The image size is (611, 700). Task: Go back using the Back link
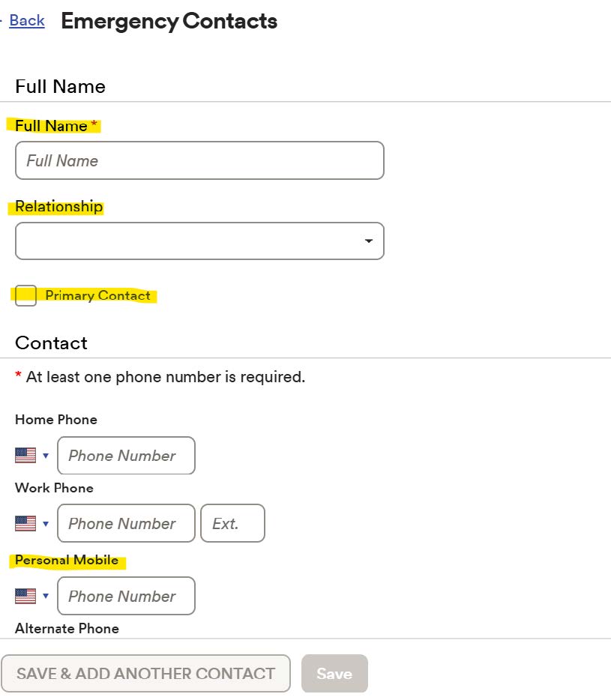tap(27, 21)
